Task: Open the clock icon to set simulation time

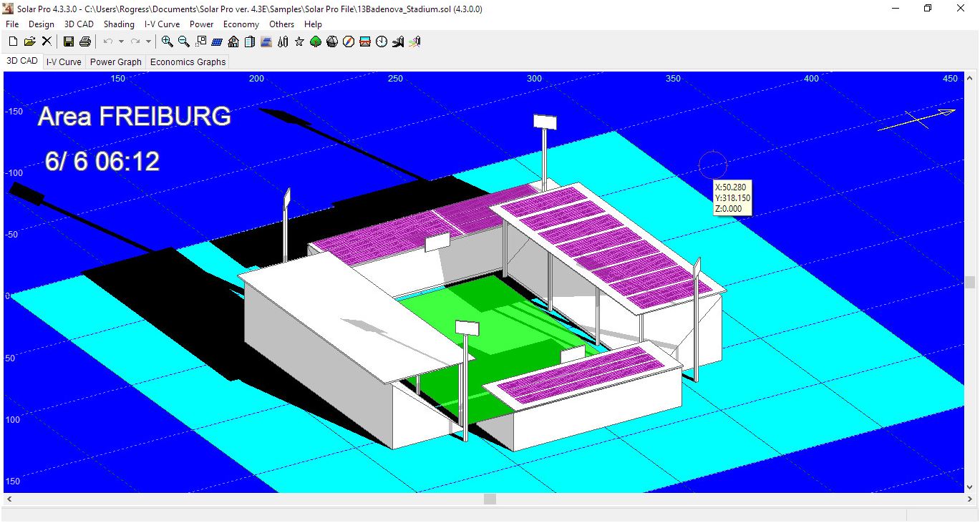Action: [381, 41]
